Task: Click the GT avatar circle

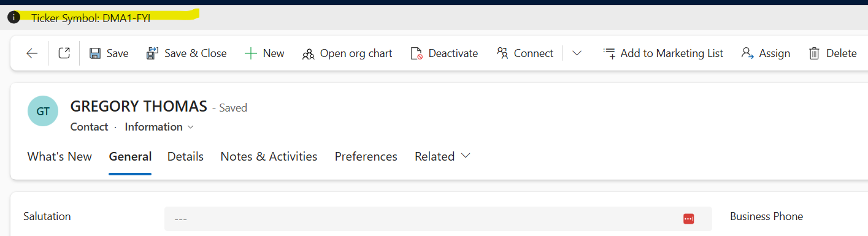Action: pos(43,112)
